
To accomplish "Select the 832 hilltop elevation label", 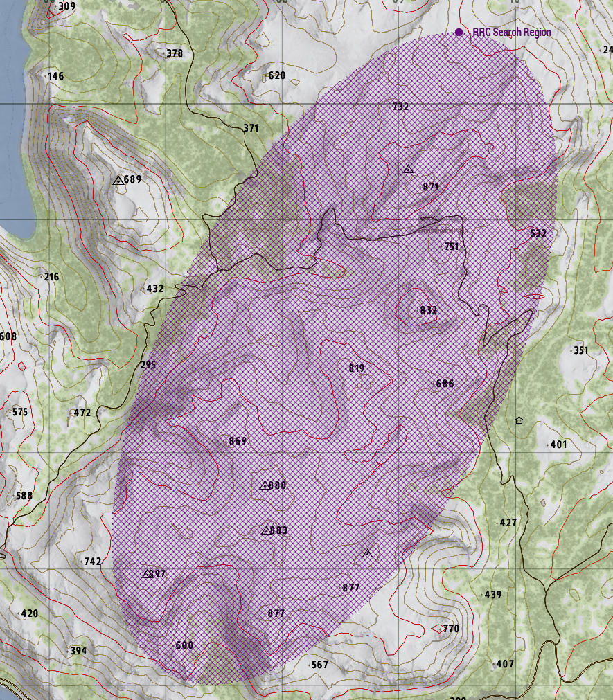I will [429, 310].
